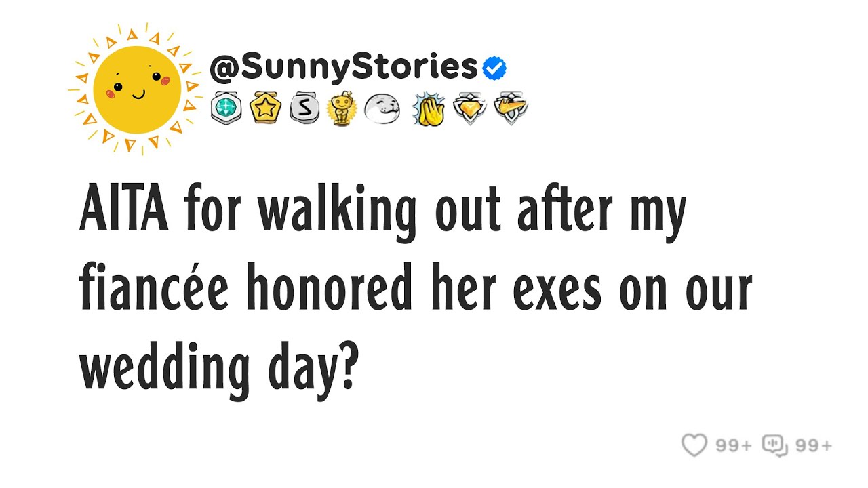The width and height of the screenshot is (868, 488).
Task: Click the gold heart shield award
Action: point(469,108)
